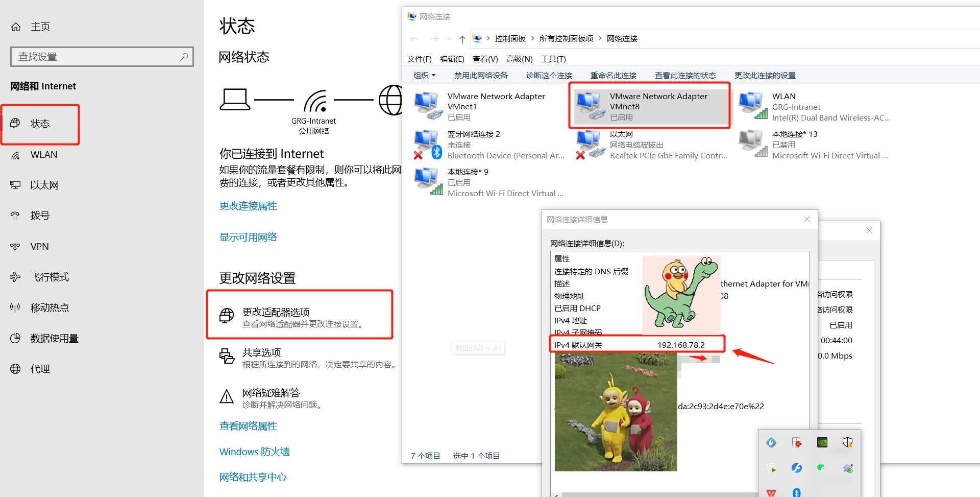
Task: Select 本地连接* 9 adapter
Action: click(490, 182)
